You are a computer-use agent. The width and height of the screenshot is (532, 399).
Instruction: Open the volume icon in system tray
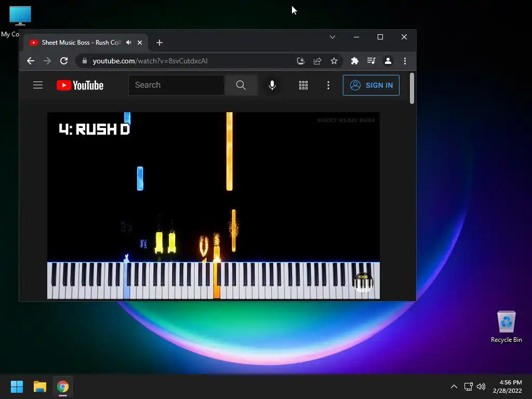(x=481, y=387)
